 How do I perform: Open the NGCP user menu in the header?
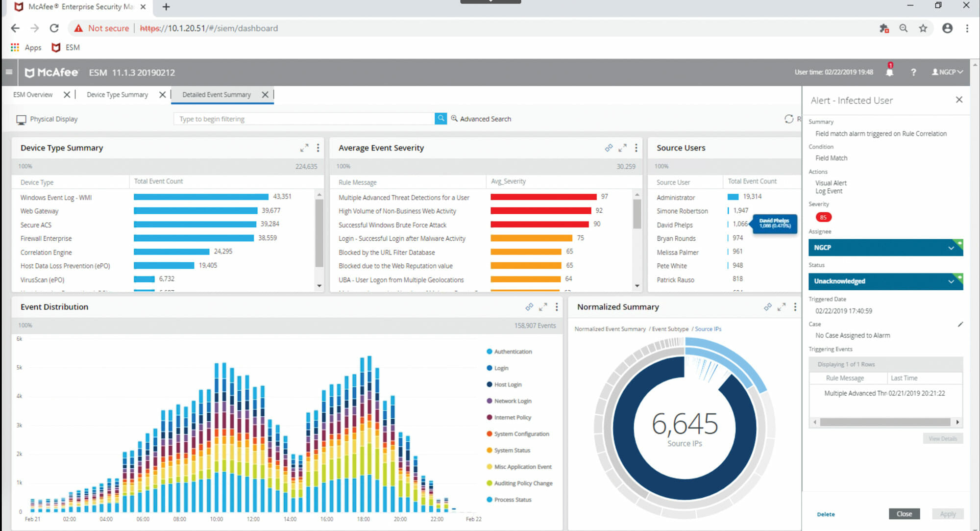pos(947,72)
